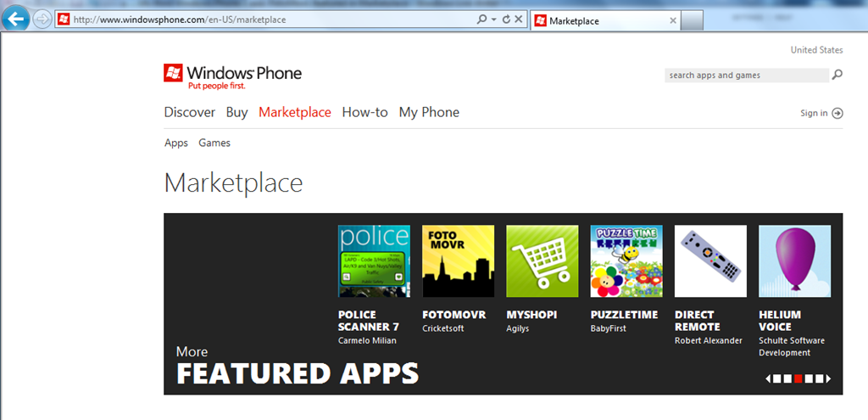Click the FOTOMOVR title text
This screenshot has width=868, height=420.
(x=454, y=315)
